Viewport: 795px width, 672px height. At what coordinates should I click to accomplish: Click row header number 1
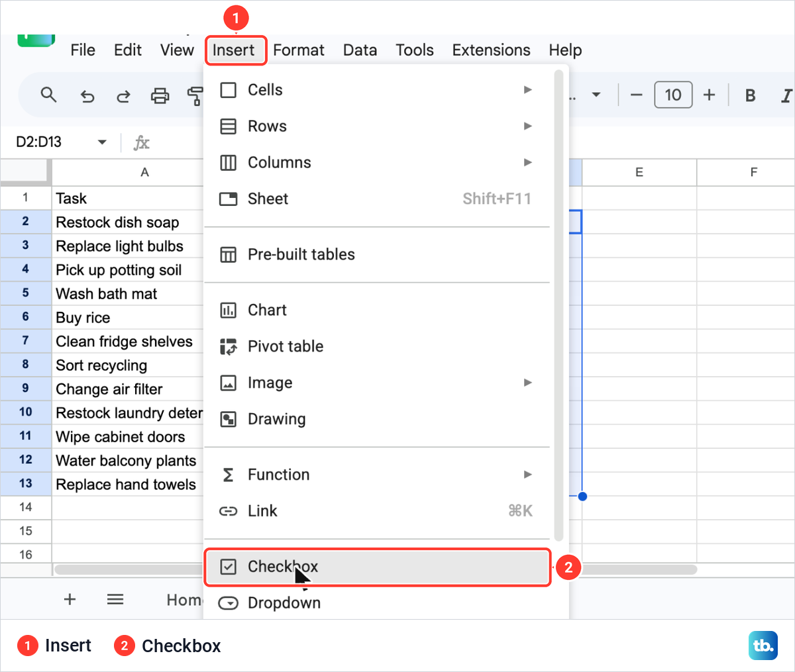[x=26, y=197]
